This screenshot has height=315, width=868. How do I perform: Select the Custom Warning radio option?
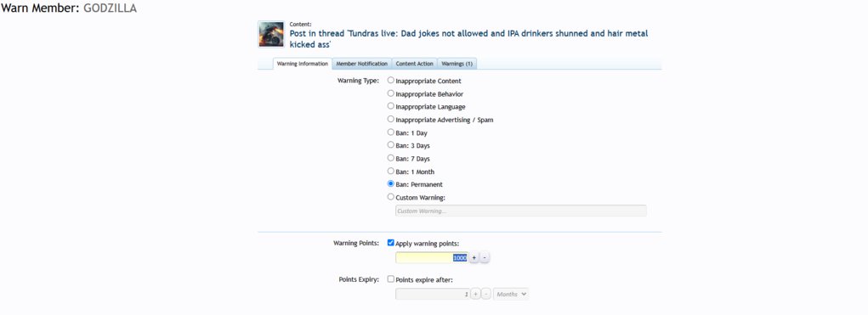[x=391, y=197]
